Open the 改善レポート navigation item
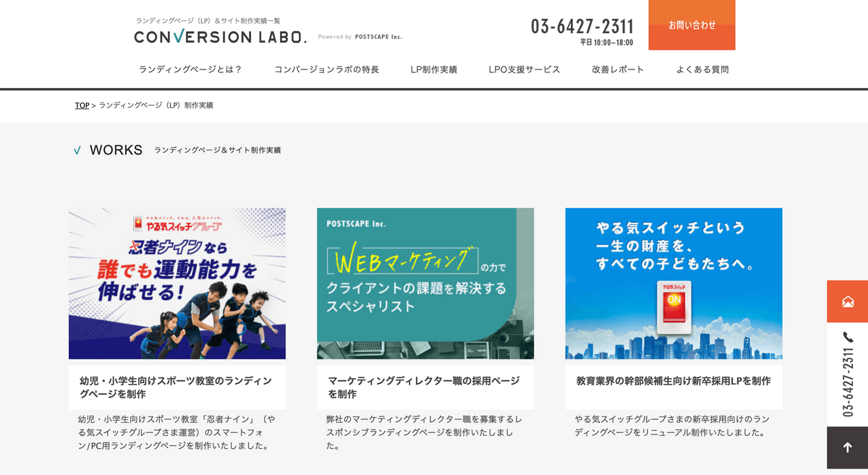The width and height of the screenshot is (868, 475). 618,69
